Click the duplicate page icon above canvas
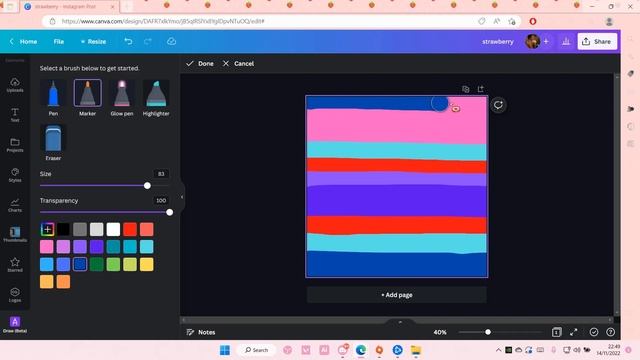The width and height of the screenshot is (640, 360). (x=465, y=89)
